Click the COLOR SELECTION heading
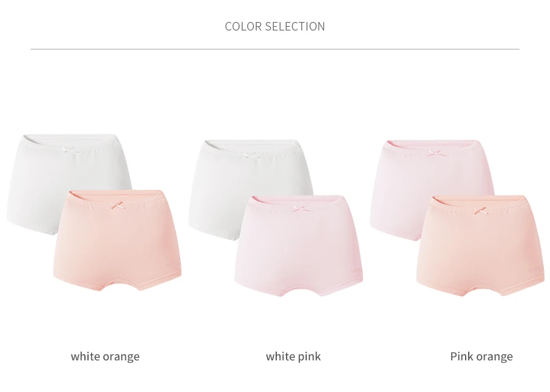This screenshot has height=392, width=550. 274,26
